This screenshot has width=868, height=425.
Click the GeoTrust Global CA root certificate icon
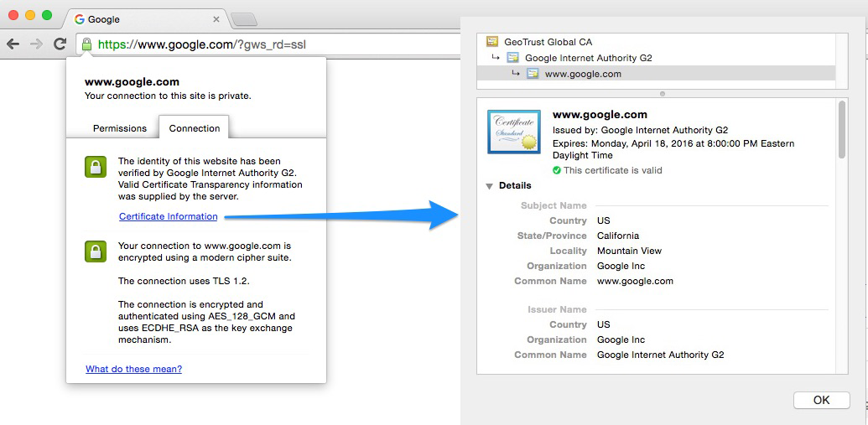[491, 42]
